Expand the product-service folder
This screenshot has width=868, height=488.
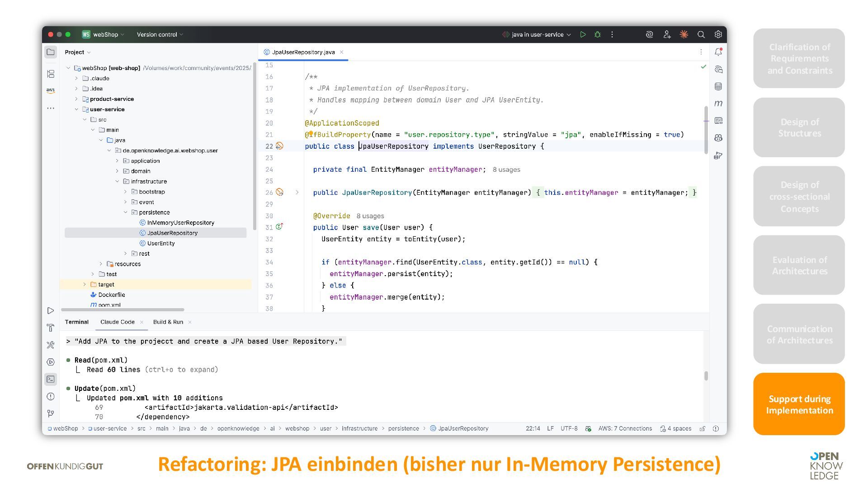[x=76, y=99]
